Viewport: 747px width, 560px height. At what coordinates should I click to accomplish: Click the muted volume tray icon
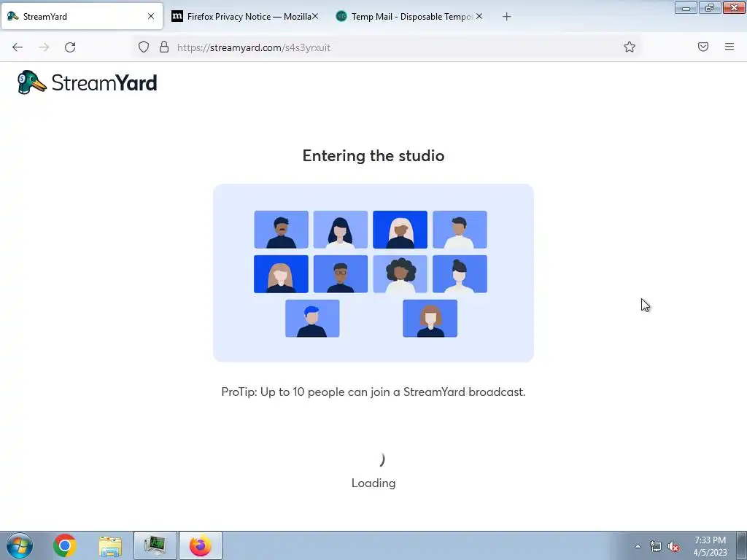coord(673,546)
